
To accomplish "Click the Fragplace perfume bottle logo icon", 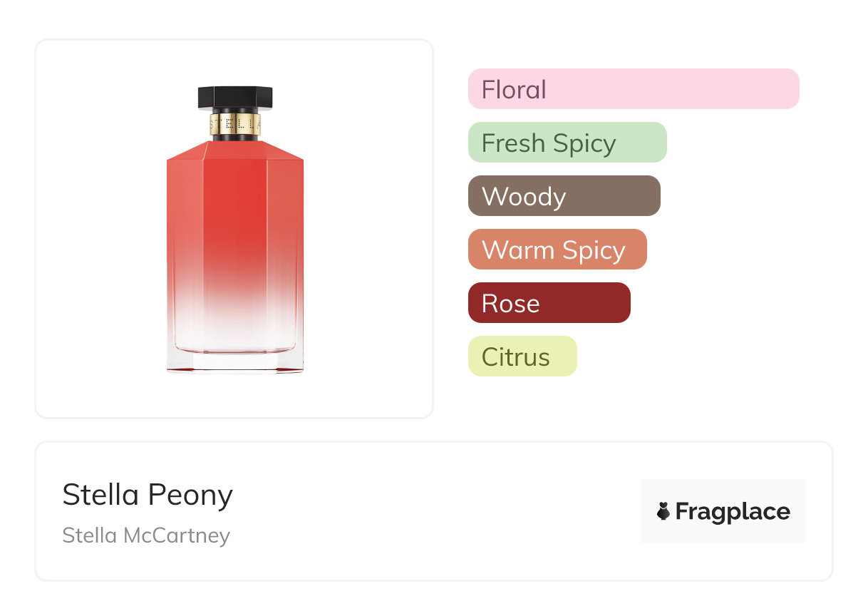I will click(x=663, y=511).
